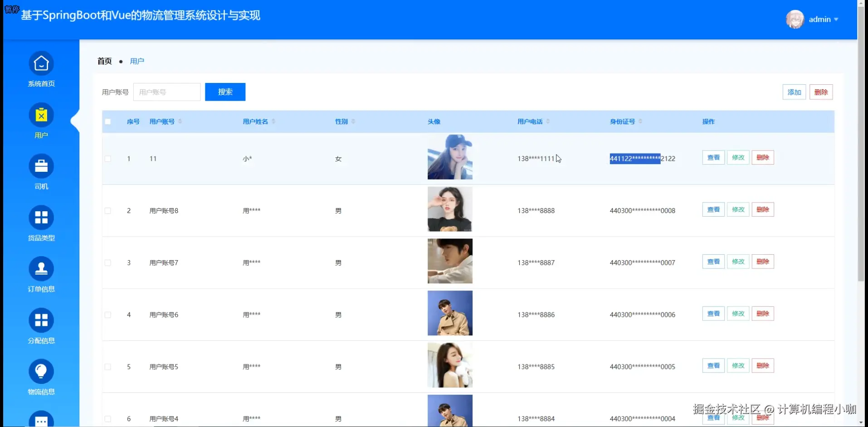868x427 pixels.
Task: Click the 序号 column header
Action: click(x=133, y=121)
